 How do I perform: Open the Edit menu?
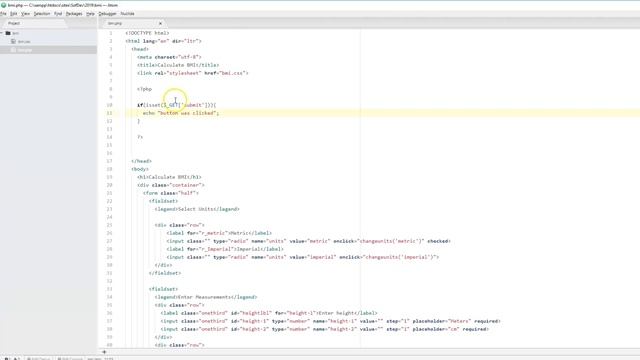point(13,13)
